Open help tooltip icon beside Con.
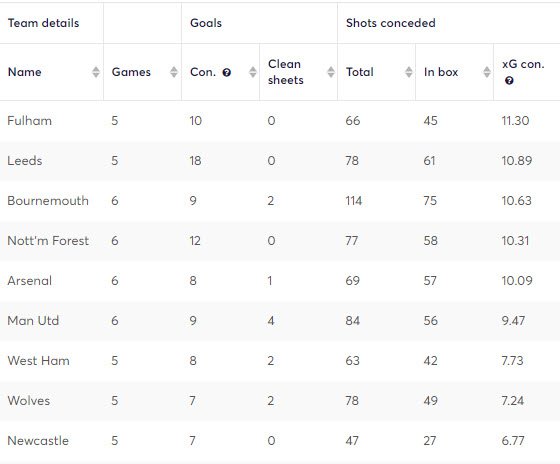This screenshot has width=560, height=464. pos(226,73)
